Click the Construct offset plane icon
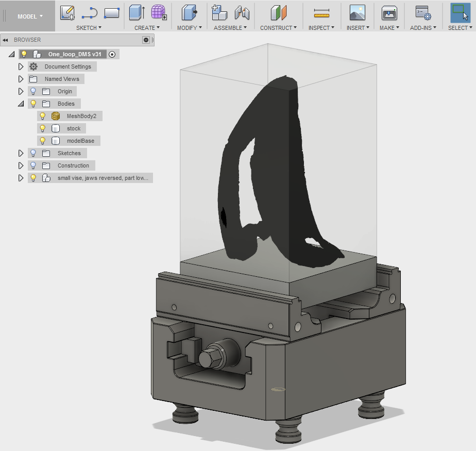This screenshot has width=476, height=451. point(278,13)
